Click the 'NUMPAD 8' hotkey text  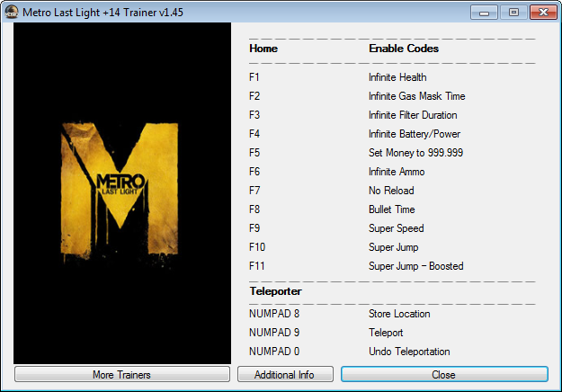274,314
